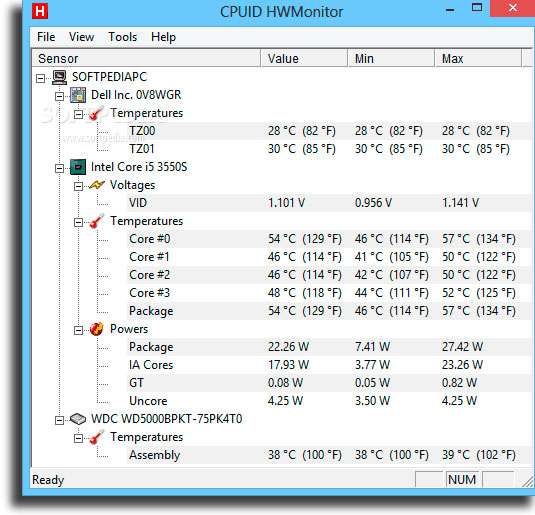
Task: Collapse Temperatures under Dell Inc.
Action: 78,114
